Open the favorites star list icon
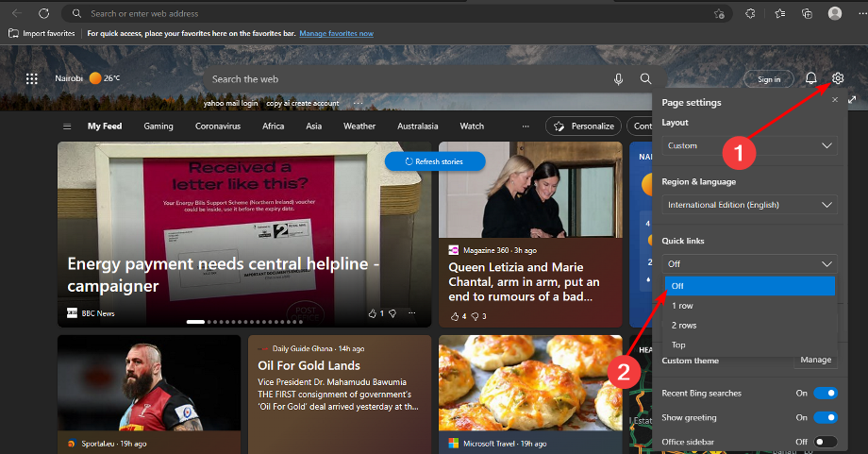The width and height of the screenshot is (868, 454). click(780, 14)
